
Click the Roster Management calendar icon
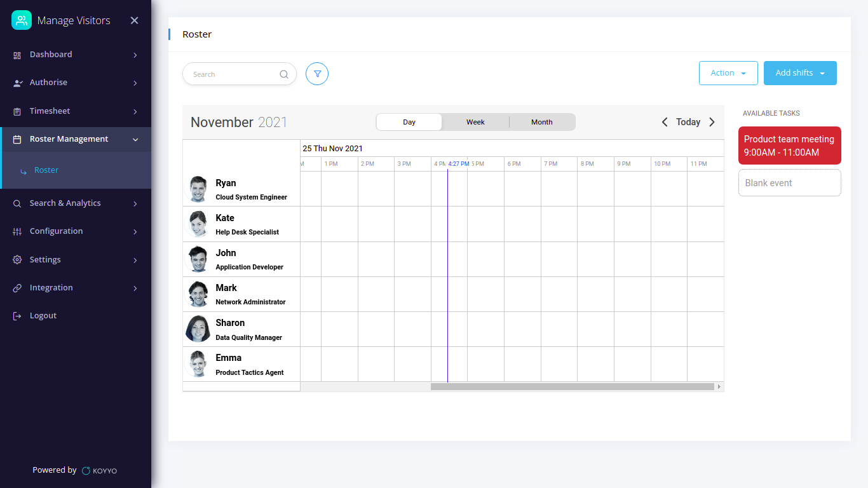point(17,140)
